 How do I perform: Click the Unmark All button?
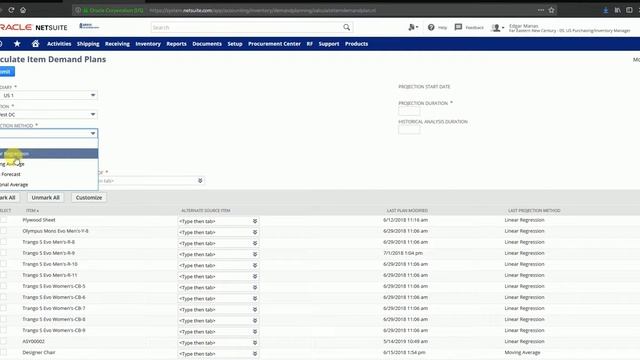click(46, 198)
